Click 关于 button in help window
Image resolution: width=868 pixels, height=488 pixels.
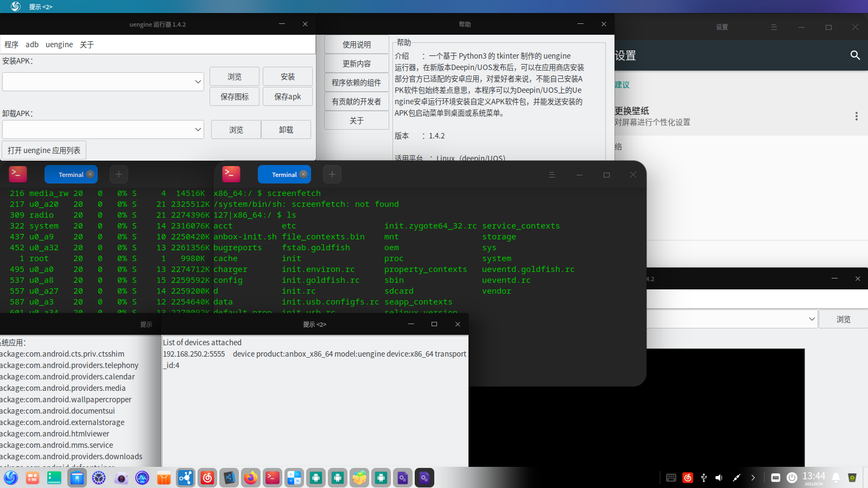tap(357, 121)
